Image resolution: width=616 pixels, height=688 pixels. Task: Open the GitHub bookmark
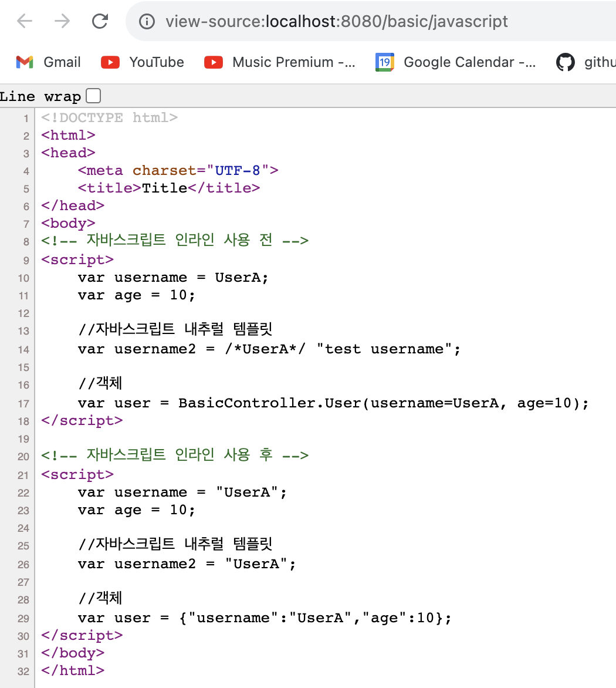[585, 62]
